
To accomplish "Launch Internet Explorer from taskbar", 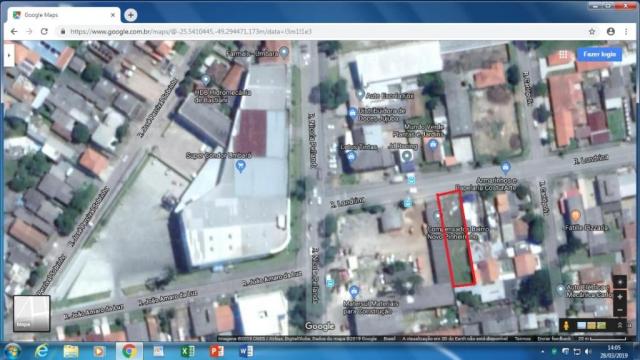I will pos(41,351).
